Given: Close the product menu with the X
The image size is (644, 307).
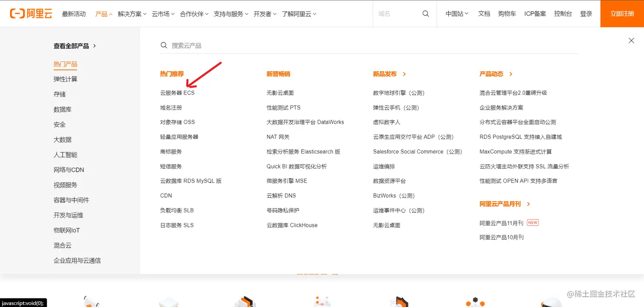Looking at the screenshot, I should coord(631,41).
